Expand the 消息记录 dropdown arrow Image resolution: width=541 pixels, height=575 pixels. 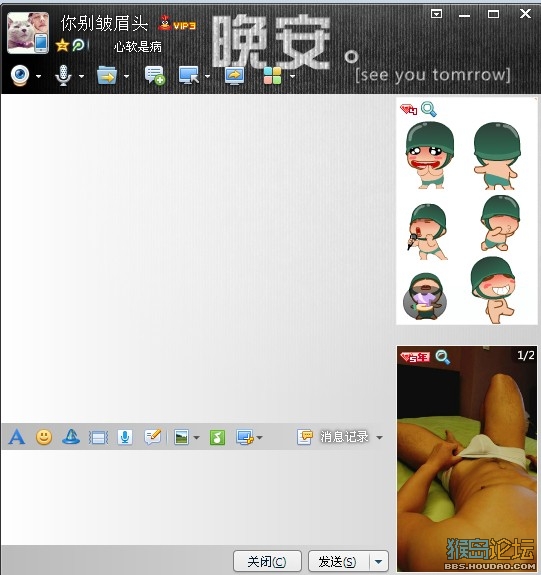pos(380,437)
